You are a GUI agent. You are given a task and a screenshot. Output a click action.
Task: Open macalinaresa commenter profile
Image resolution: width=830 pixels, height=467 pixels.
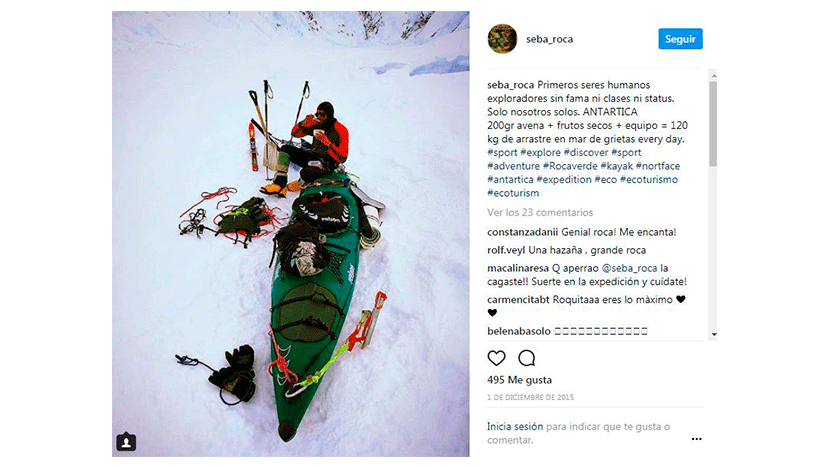pyautogui.click(x=518, y=268)
